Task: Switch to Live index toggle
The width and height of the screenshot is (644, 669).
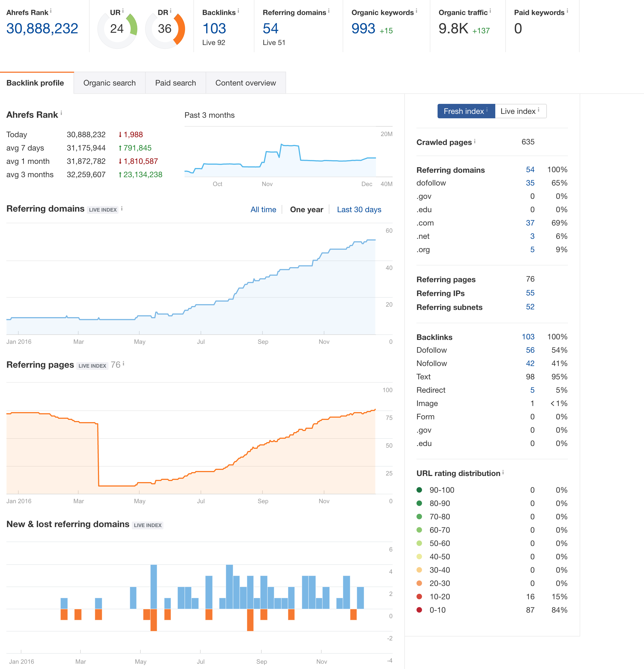Action: pos(521,111)
